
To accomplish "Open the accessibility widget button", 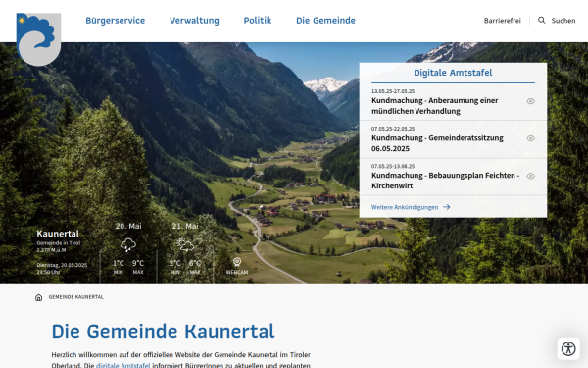I will (x=568, y=348).
